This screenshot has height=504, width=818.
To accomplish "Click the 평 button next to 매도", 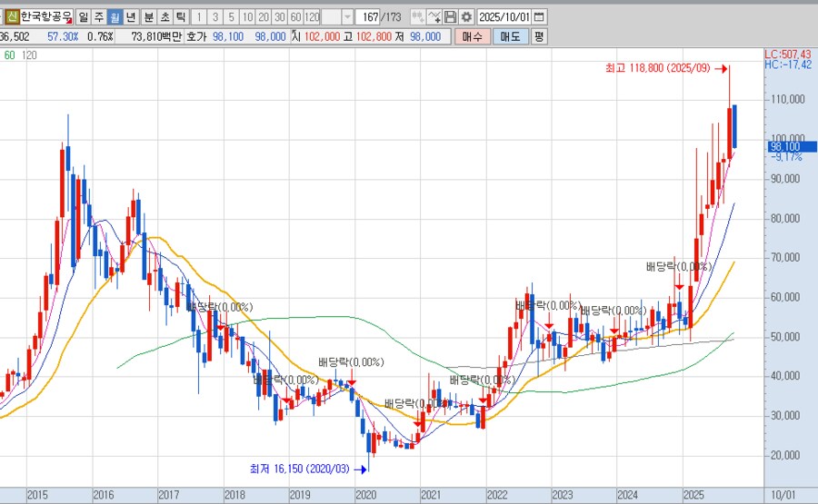I will pos(539,36).
